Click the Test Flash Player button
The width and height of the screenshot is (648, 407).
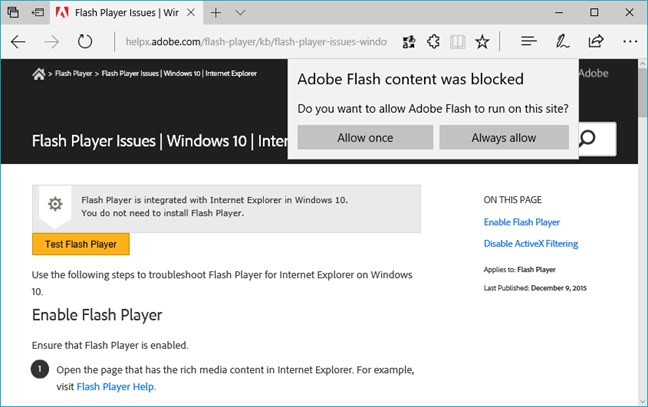click(x=81, y=244)
